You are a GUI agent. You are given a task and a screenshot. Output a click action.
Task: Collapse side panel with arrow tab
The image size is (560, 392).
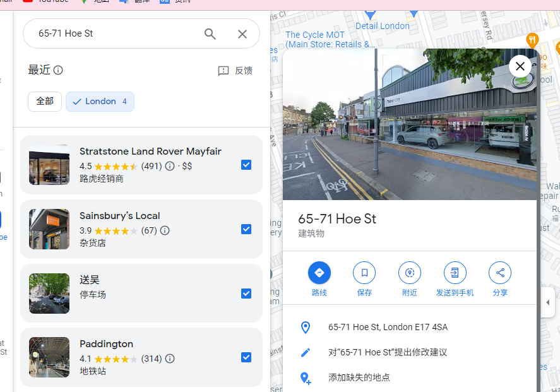point(548,302)
